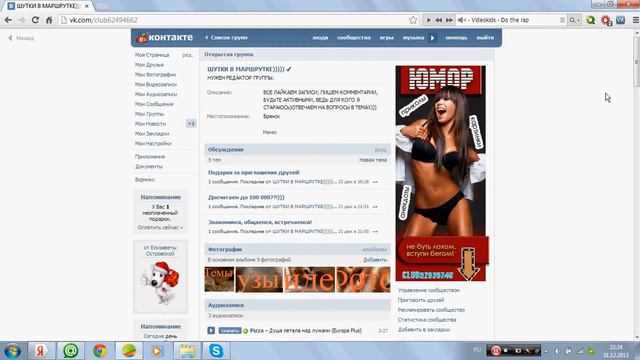Click 'ред.' next to Моя Страница
Viewport: 640px width, 360px height.
point(187,55)
